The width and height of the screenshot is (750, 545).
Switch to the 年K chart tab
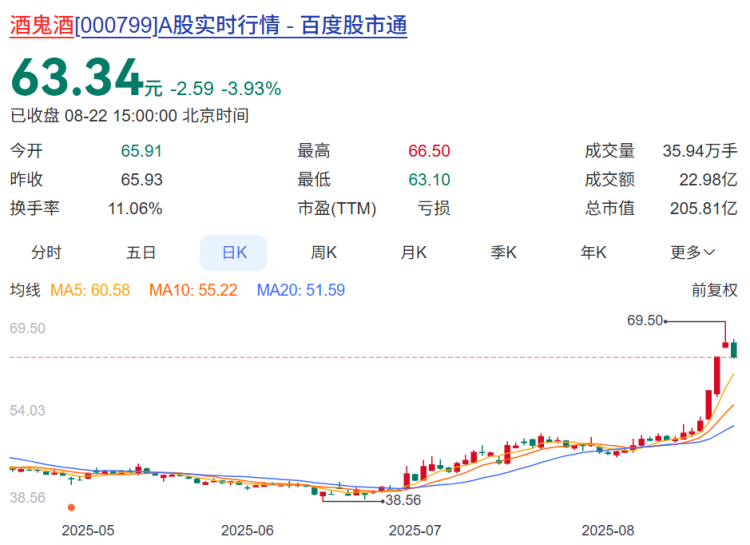[594, 252]
